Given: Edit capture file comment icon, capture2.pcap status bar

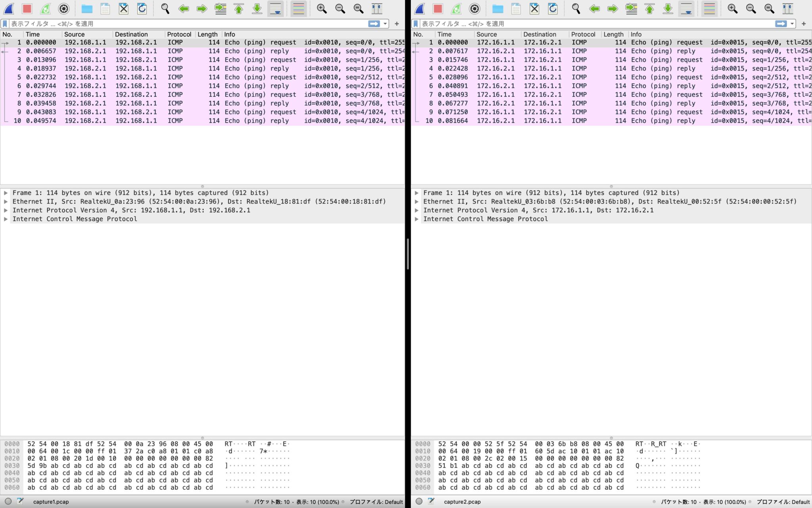Looking at the screenshot, I should coord(431,501).
